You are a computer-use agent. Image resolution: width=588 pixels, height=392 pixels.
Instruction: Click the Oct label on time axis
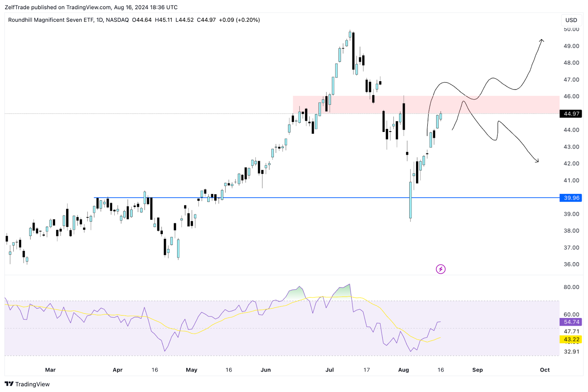[545, 370]
